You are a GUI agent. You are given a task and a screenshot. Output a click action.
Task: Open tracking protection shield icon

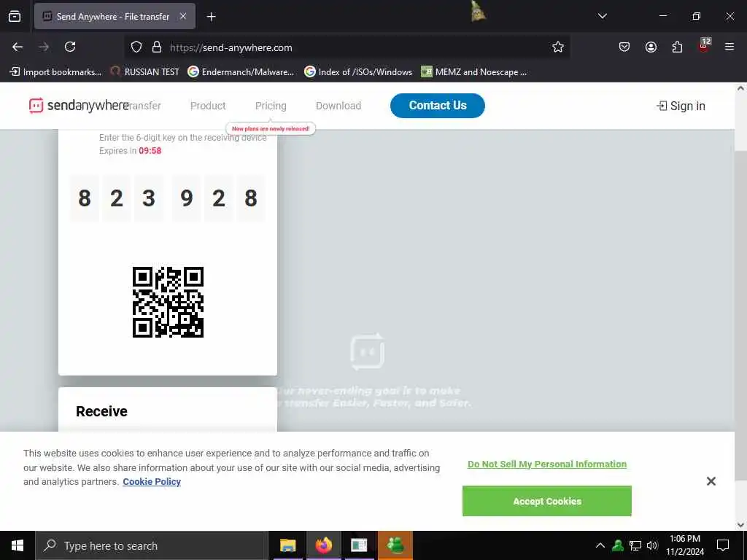point(136,47)
